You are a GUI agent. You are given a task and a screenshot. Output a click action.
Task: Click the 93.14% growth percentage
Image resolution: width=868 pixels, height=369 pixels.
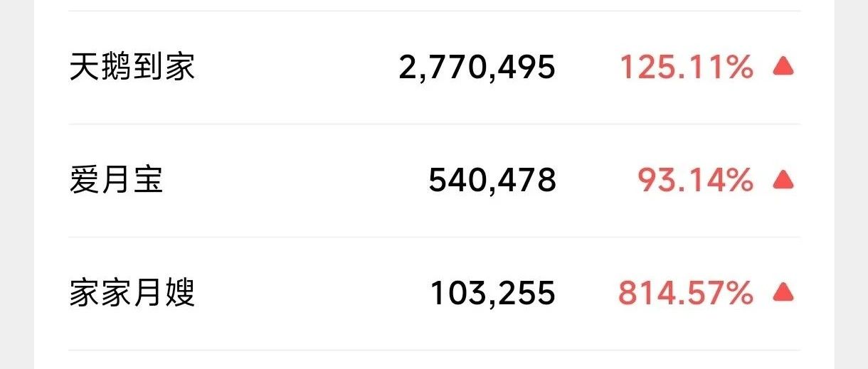[x=695, y=181]
